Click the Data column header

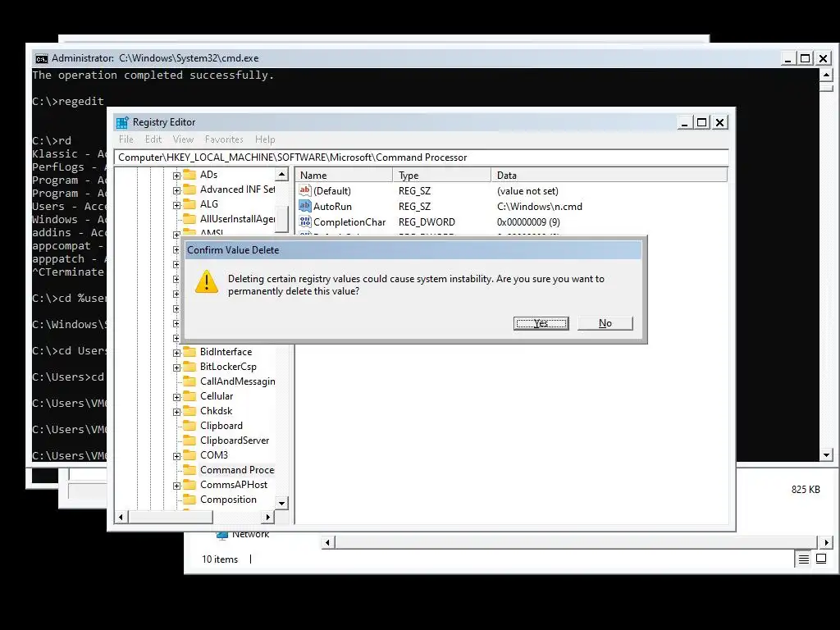609,176
